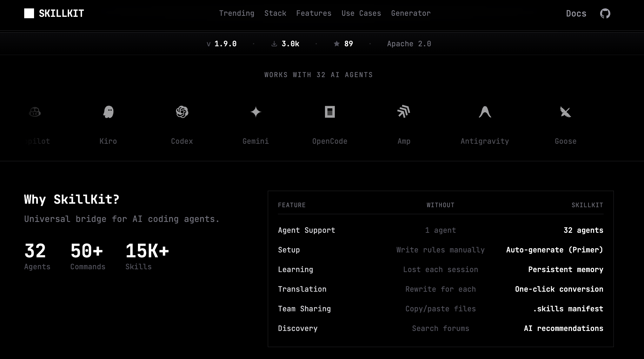
Task: Select the Amp agent icon
Action: click(x=404, y=112)
